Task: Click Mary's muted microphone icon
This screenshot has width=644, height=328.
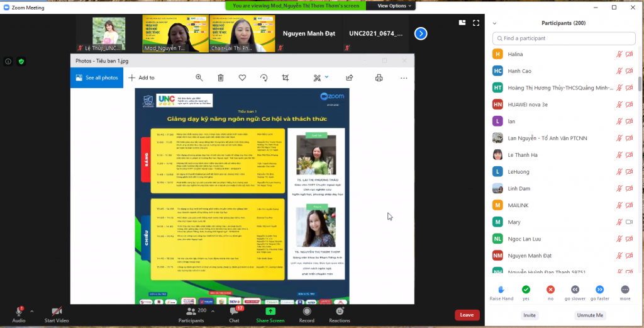Action: [x=619, y=222]
